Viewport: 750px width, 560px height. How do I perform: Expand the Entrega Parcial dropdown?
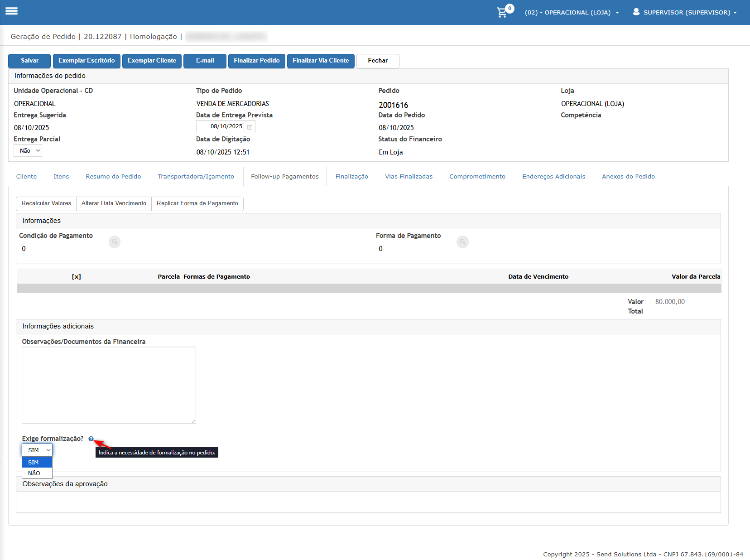28,151
